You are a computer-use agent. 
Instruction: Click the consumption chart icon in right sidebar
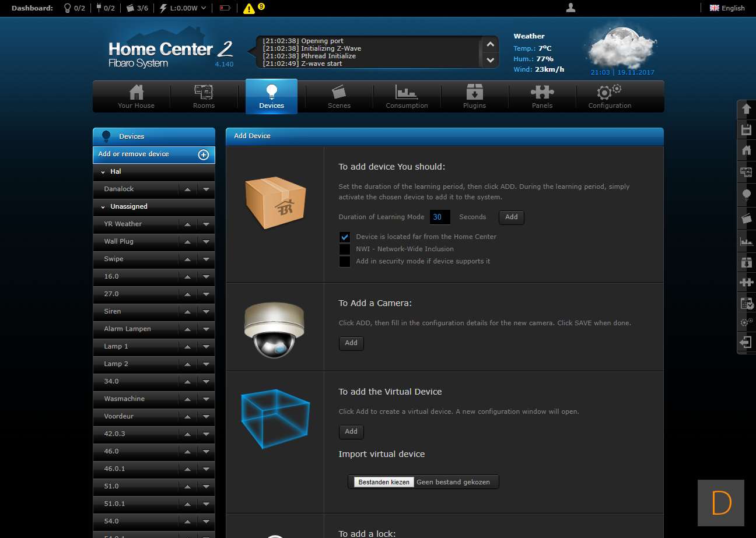(746, 241)
